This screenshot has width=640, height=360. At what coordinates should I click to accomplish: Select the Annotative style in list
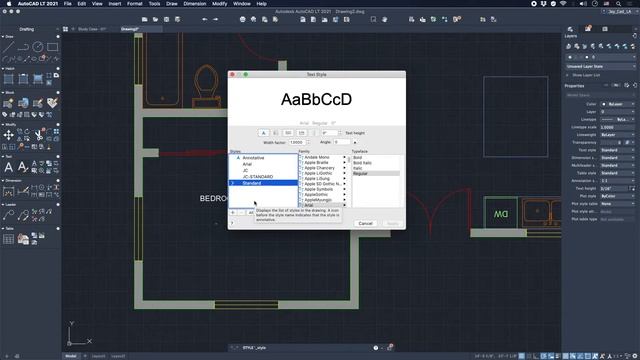click(x=253, y=158)
